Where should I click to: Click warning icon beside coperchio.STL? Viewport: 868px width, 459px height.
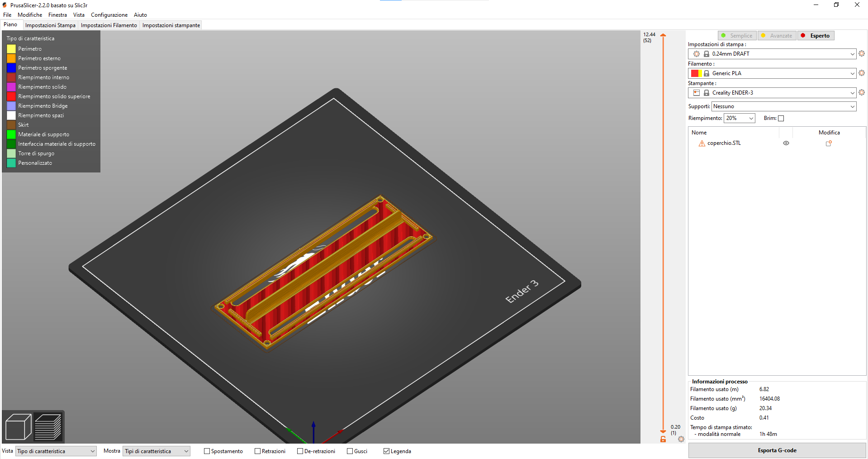tap(702, 143)
